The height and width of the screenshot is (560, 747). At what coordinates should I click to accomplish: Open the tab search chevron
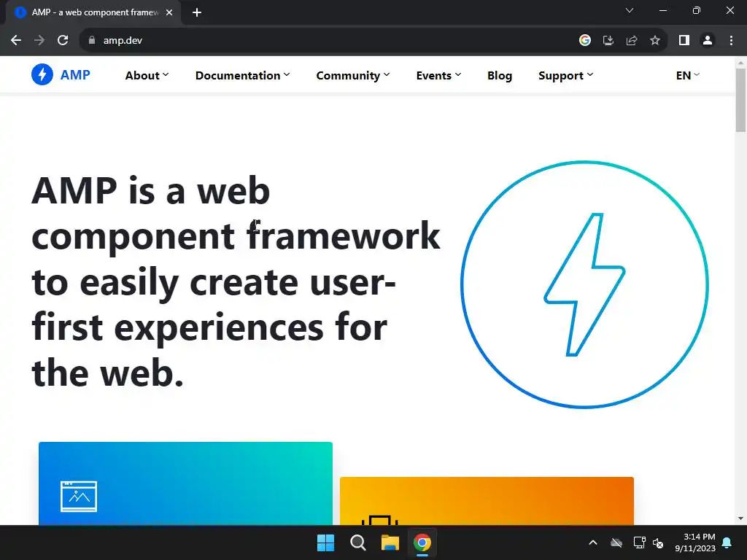[x=630, y=10]
